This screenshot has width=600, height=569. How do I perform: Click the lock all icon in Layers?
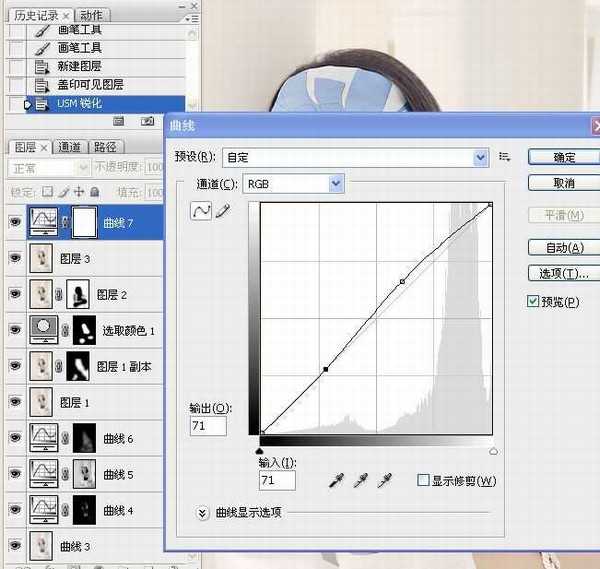click(94, 192)
